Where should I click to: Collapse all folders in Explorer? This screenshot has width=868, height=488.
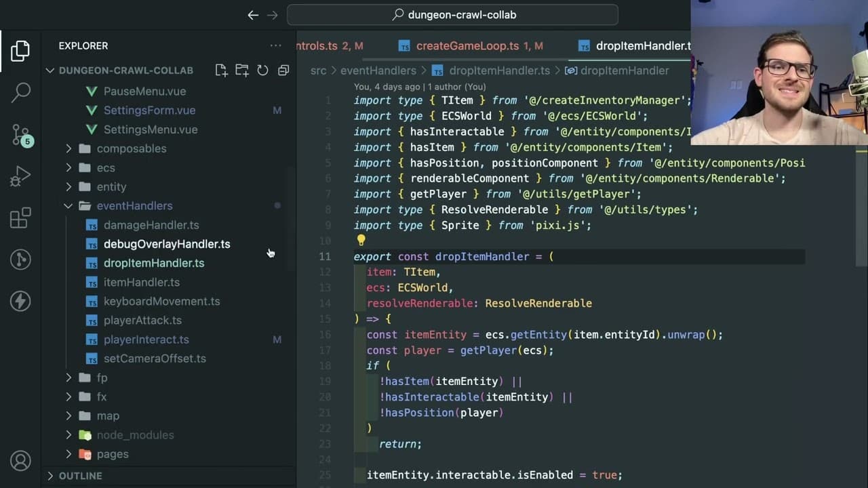[x=283, y=70]
